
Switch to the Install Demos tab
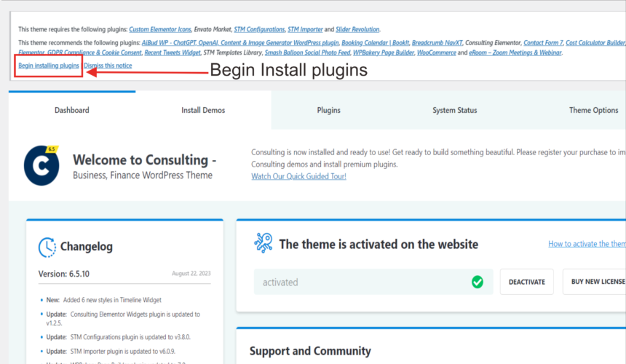203,110
